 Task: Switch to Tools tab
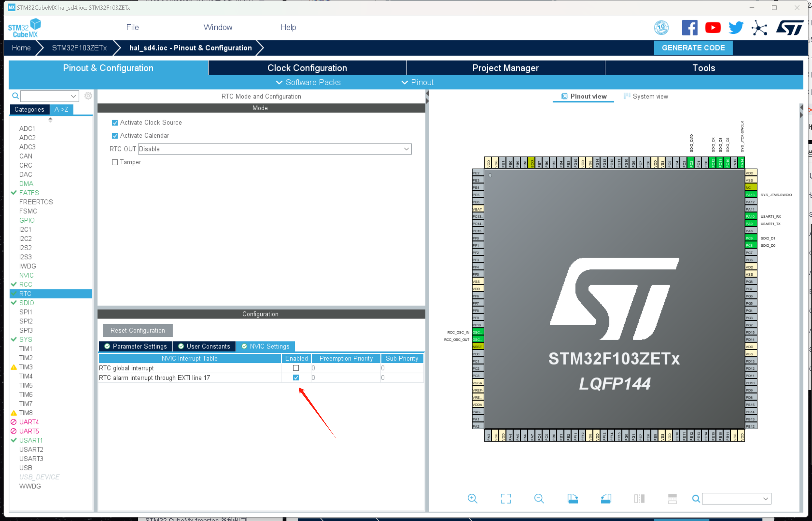(704, 68)
